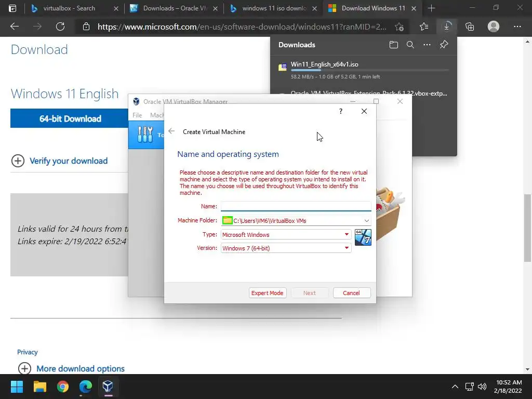Click the page vertical scrollbar thumb
532x399 pixels.
click(x=527, y=228)
